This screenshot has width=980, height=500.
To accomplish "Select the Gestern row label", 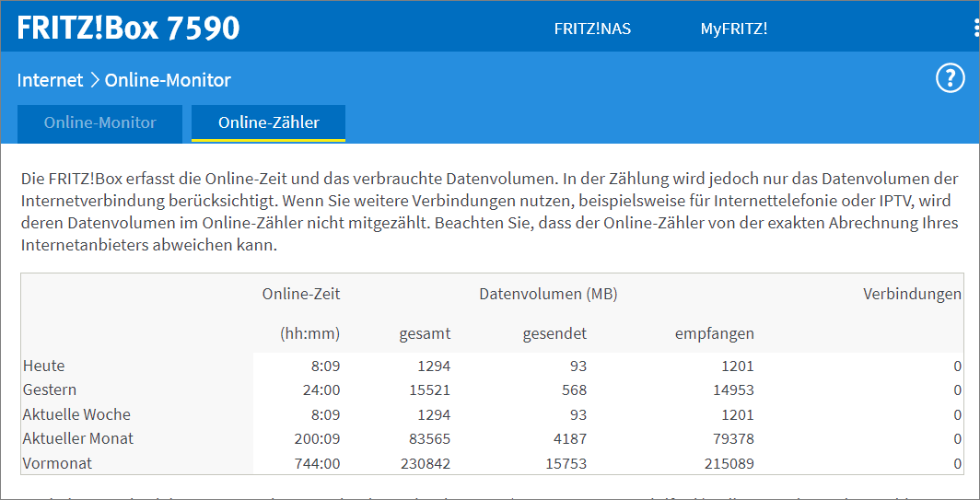I will [x=50, y=390].
